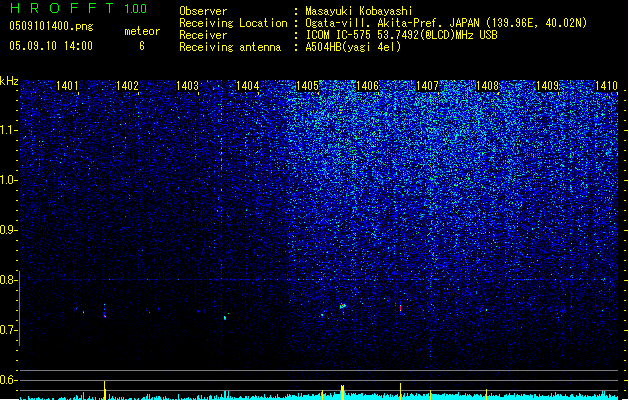Click the 'Receiving antenna' label
The image size is (629, 400).
(x=230, y=47)
